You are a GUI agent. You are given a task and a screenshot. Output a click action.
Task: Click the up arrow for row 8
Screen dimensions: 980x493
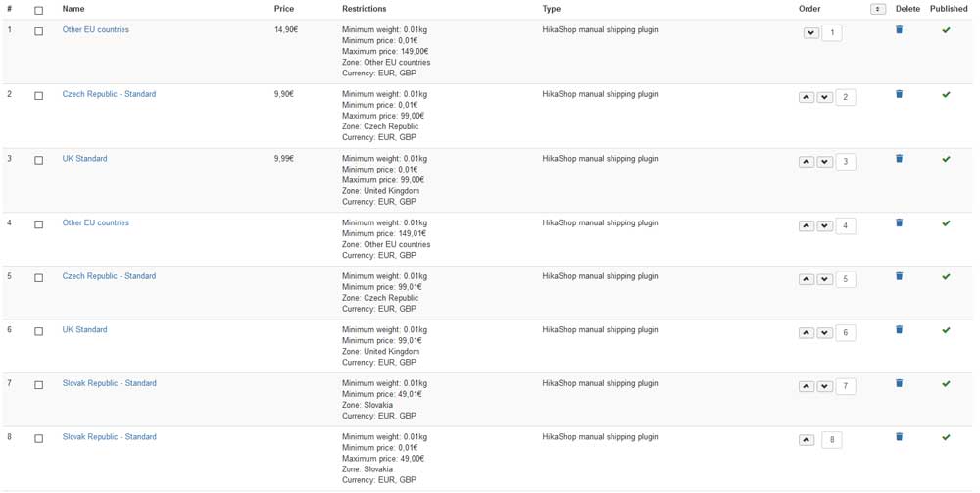point(807,440)
